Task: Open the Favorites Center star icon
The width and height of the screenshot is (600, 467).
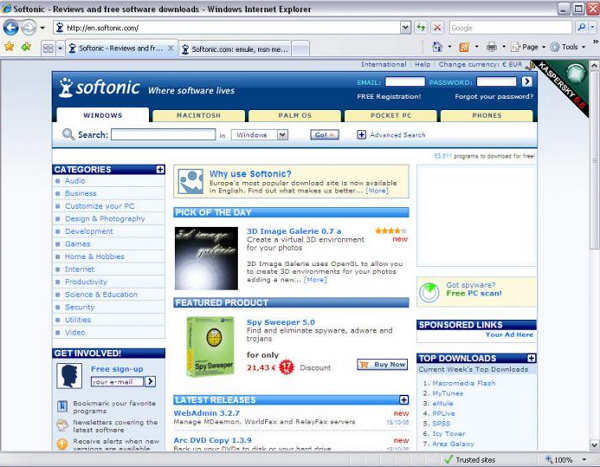Action: click(x=9, y=47)
